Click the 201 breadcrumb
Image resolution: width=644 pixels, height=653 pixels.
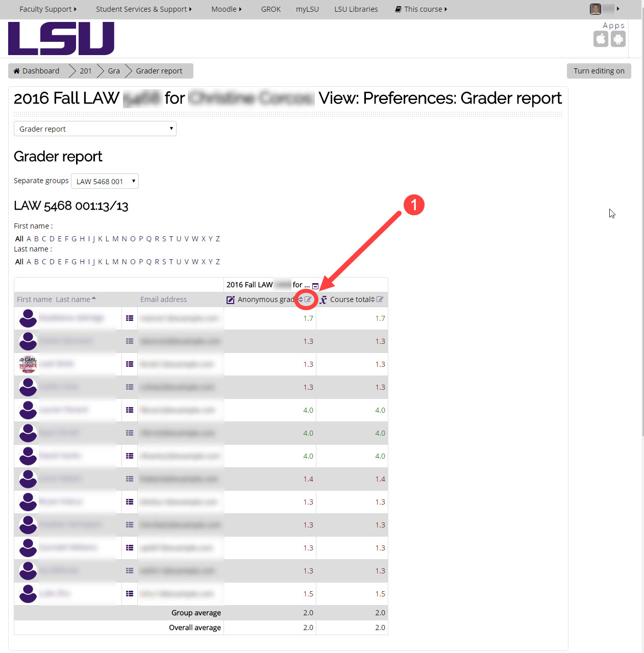pyautogui.click(x=86, y=71)
